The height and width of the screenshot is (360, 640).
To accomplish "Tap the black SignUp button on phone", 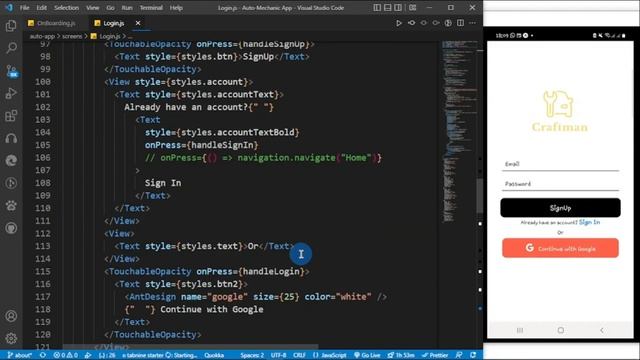I will pos(560,208).
